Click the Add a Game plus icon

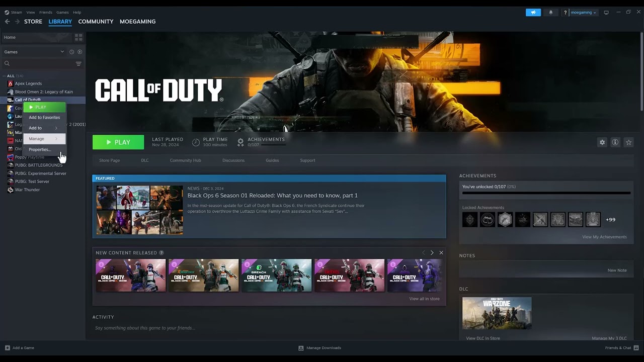[8, 348]
